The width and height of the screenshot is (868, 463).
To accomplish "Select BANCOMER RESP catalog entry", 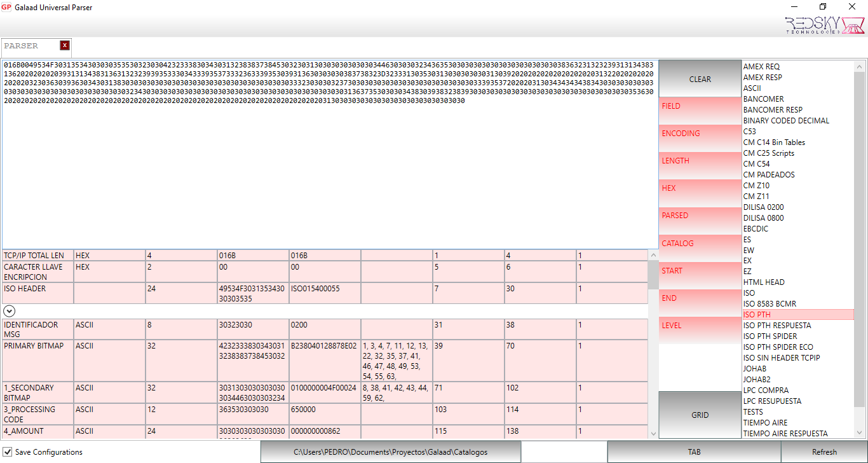I will [x=773, y=110].
